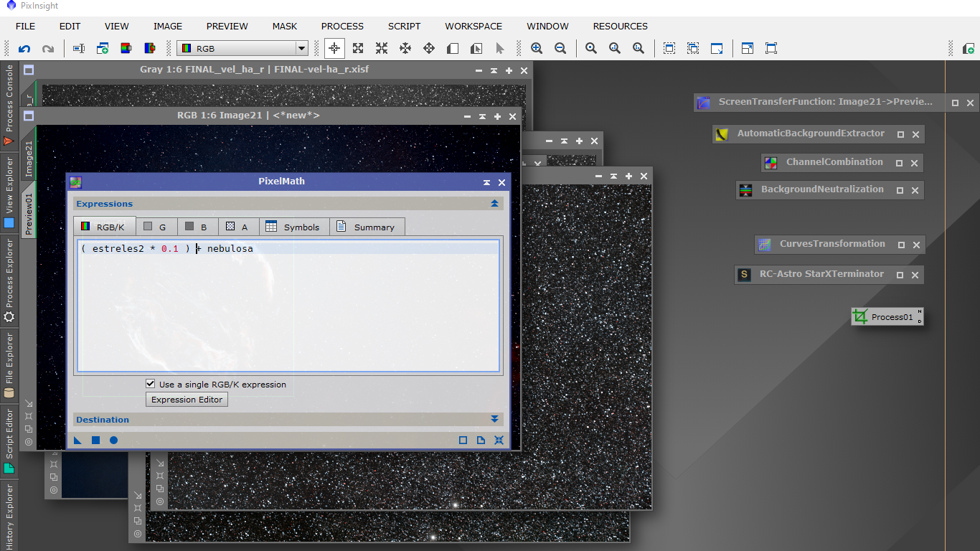Open the File Explorer side panel
This screenshot has width=980, height=551.
click(9, 365)
